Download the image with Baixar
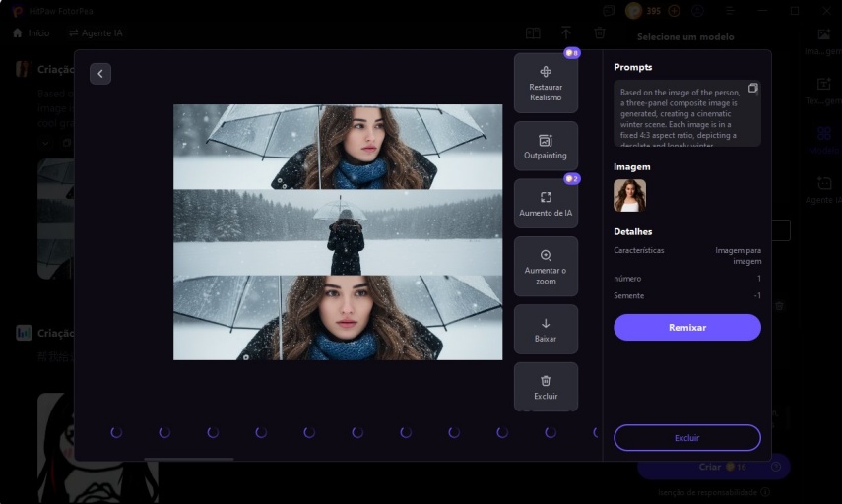 546,329
